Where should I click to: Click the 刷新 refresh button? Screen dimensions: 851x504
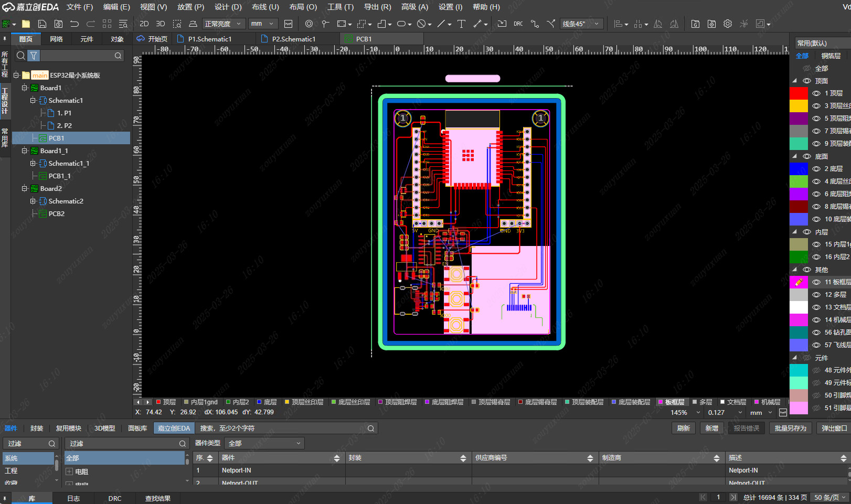coord(683,428)
